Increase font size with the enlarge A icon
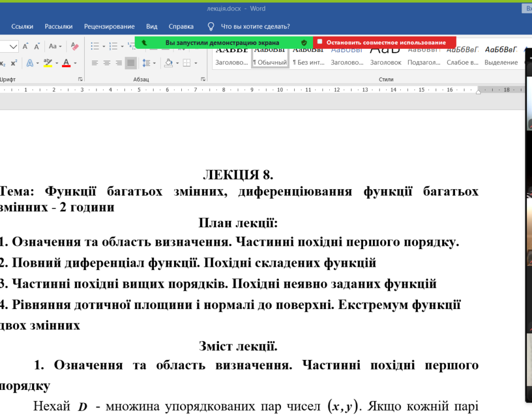The image size is (532, 416). coord(25,46)
